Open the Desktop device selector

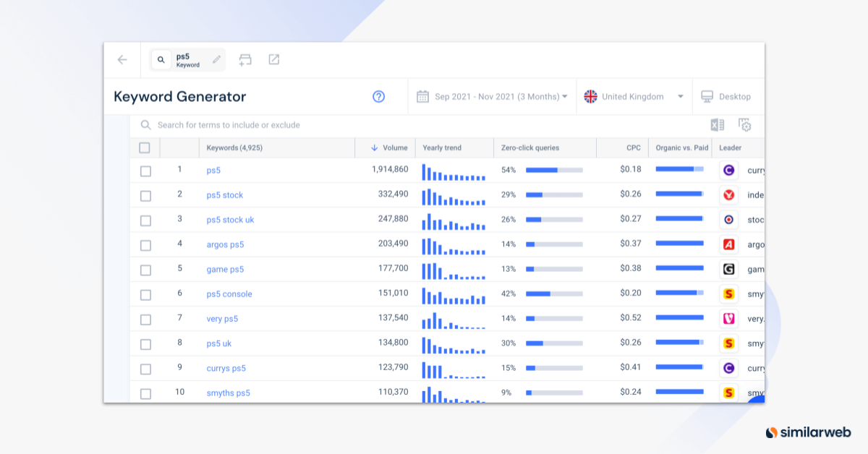click(x=728, y=96)
